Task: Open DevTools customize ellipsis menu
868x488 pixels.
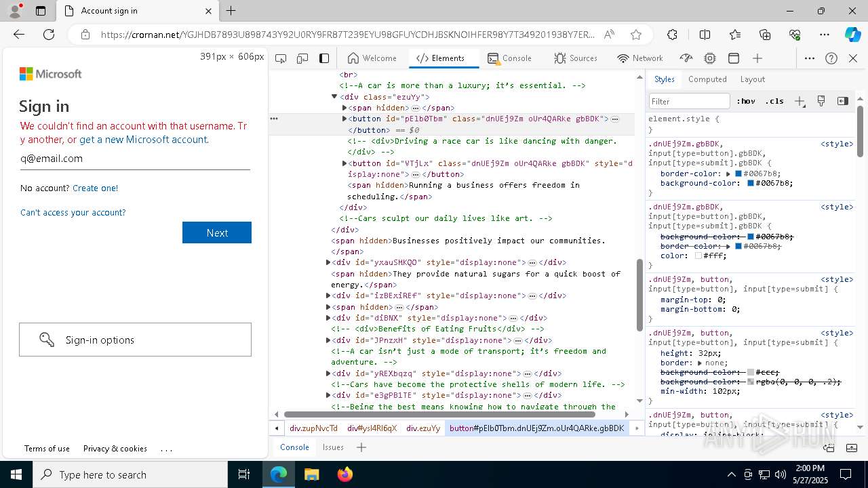Action: [x=810, y=58]
